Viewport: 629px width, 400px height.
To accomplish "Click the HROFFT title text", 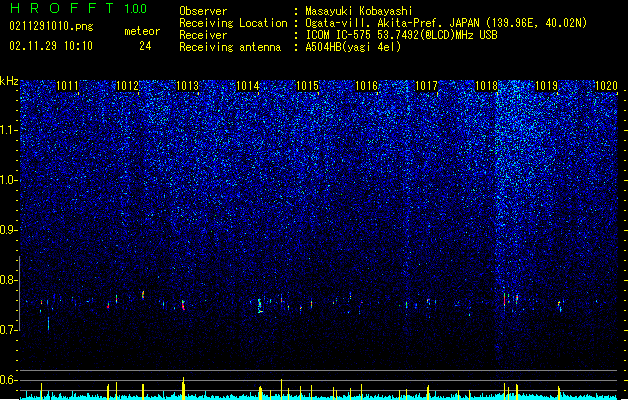I will tap(62, 8).
